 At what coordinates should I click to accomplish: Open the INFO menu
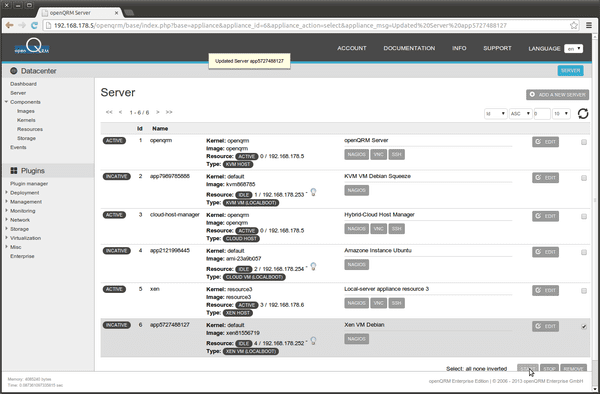(x=459, y=48)
